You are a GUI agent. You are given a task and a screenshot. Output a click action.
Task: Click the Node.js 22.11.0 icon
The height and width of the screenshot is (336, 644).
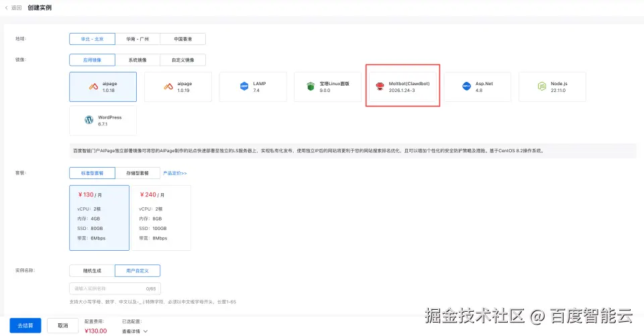542,87
